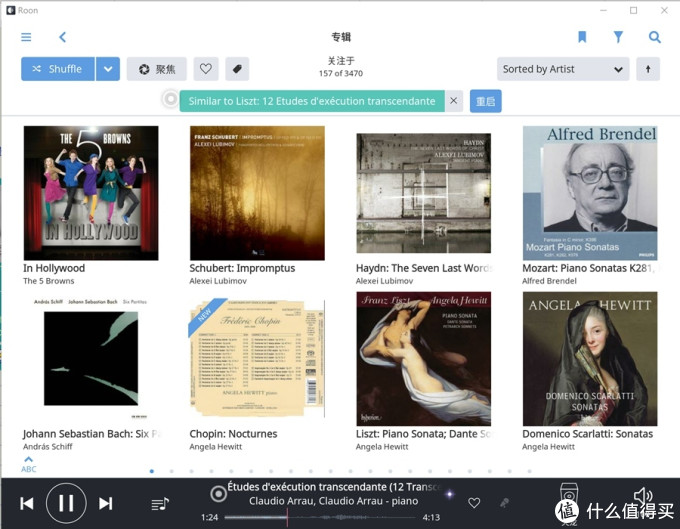Screen dimensions: 680x529
Task: Click artist András Schiff link
Action: point(48,447)
